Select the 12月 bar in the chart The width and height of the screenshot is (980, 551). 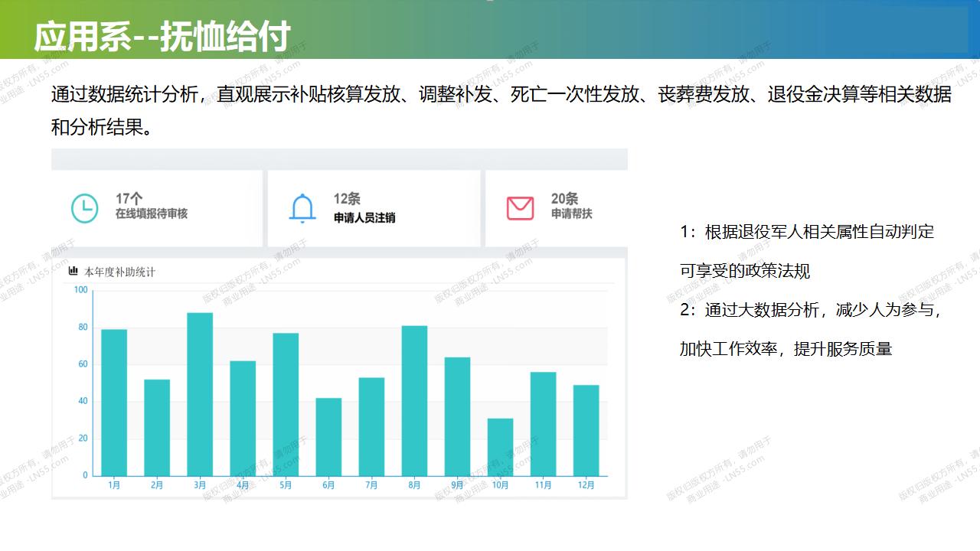(x=586, y=430)
